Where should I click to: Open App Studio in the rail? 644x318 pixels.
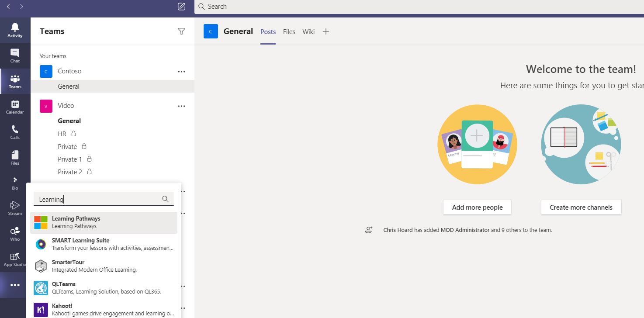pyautogui.click(x=15, y=259)
